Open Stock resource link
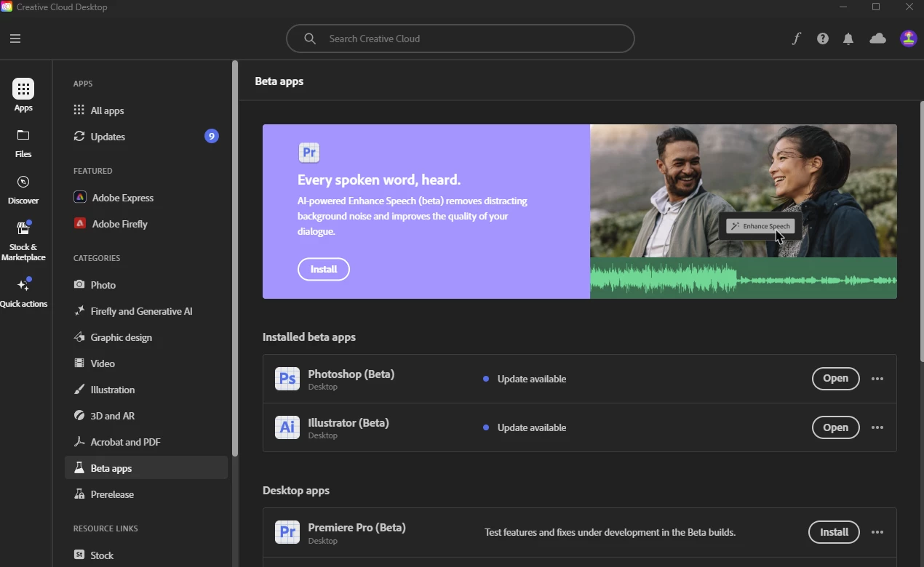Viewport: 924px width, 567px height. 146,555
